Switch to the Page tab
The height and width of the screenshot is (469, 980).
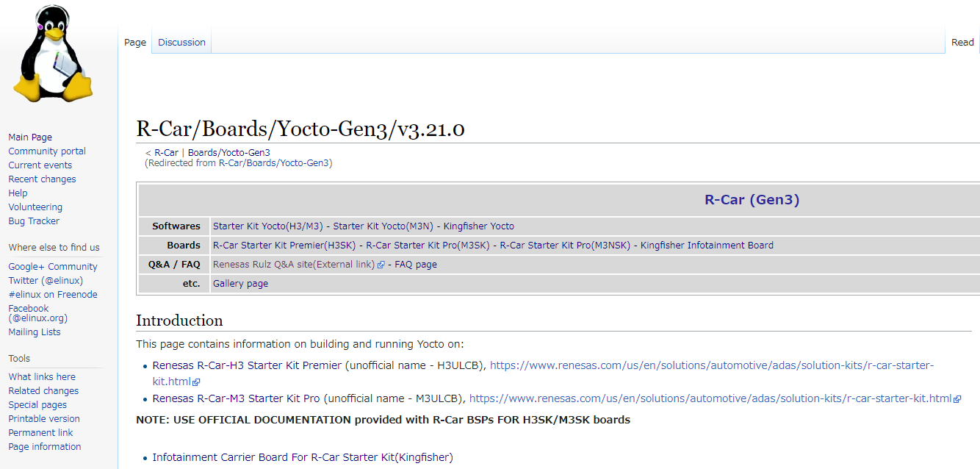click(135, 42)
